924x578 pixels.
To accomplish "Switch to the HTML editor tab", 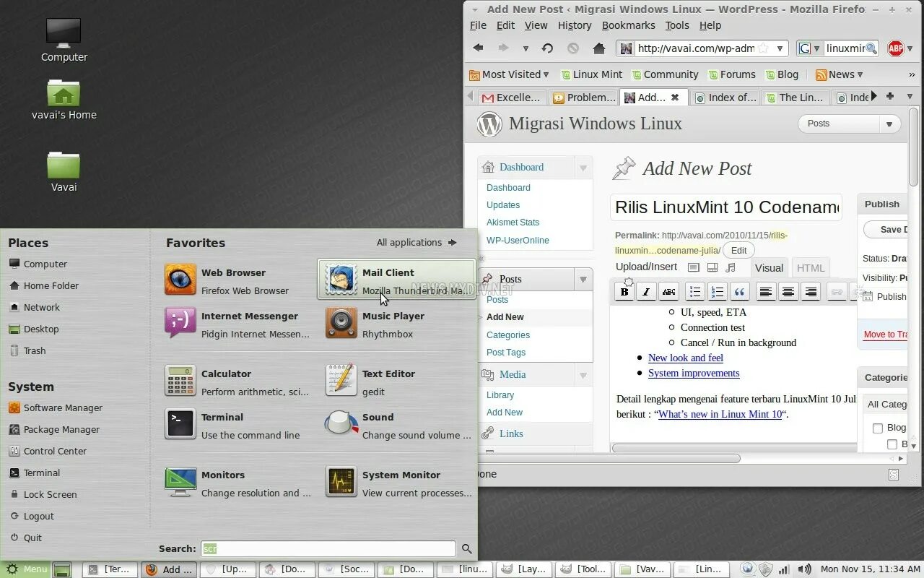I will [810, 268].
